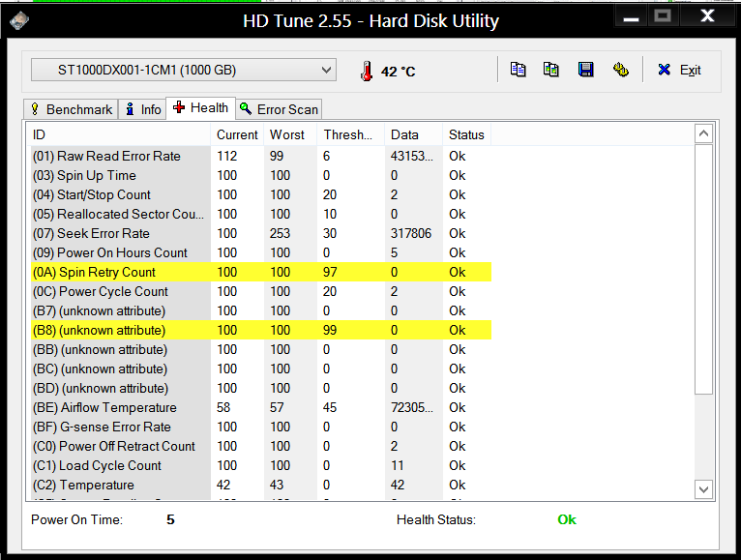Close the HD Tune window
741x560 pixels.
(707, 16)
